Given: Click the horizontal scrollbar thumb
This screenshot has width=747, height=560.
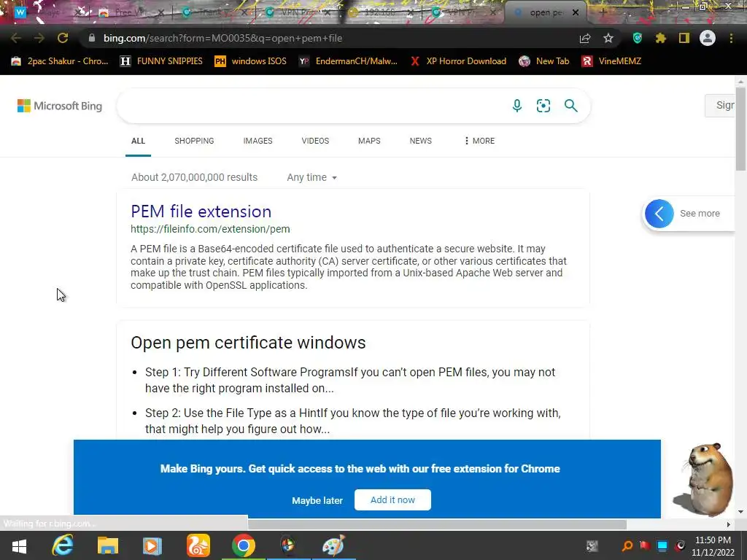Looking at the screenshot, I should (437, 524).
